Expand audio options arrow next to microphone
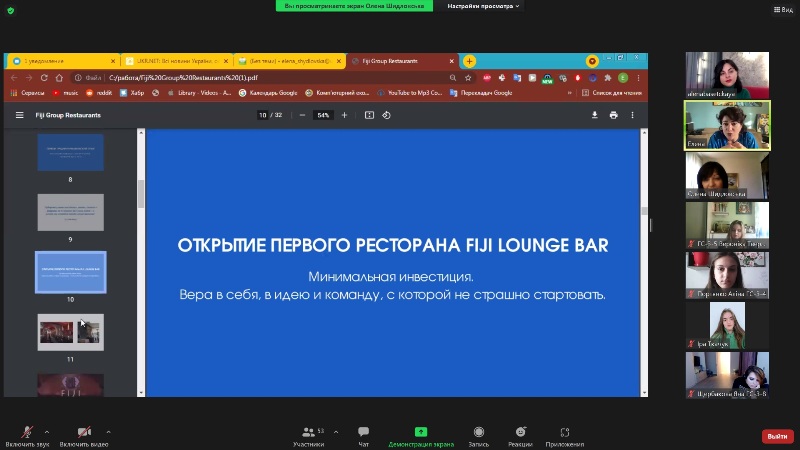This screenshot has width=800, height=450. pos(47,432)
